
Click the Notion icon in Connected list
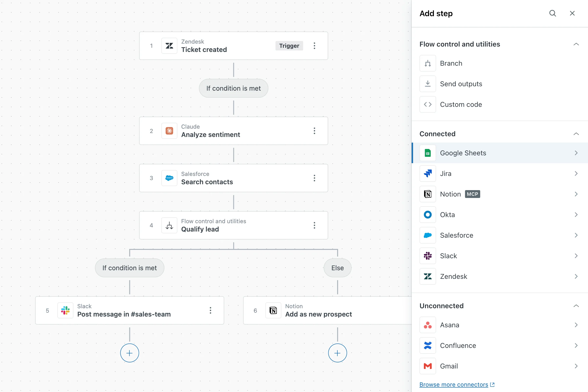428,194
